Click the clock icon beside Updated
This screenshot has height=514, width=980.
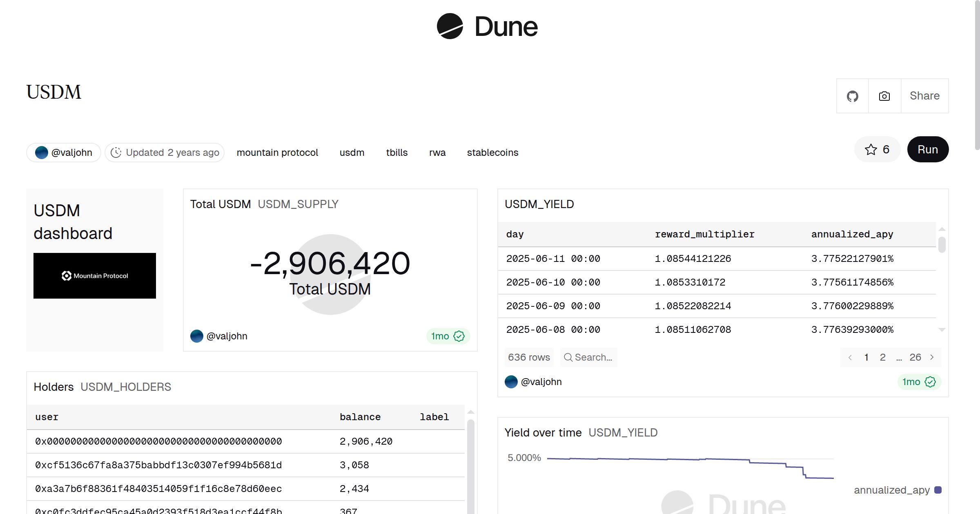(x=116, y=153)
